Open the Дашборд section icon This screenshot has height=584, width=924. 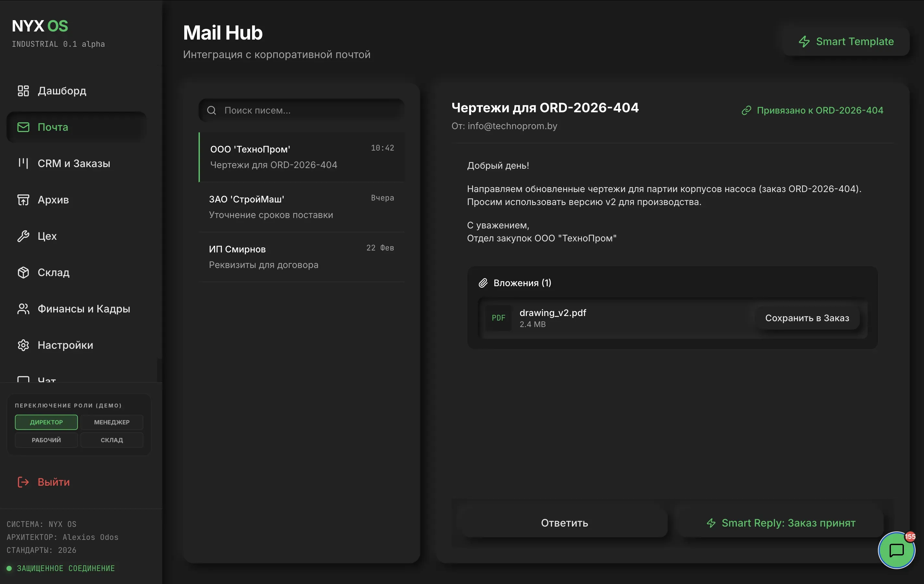(23, 91)
